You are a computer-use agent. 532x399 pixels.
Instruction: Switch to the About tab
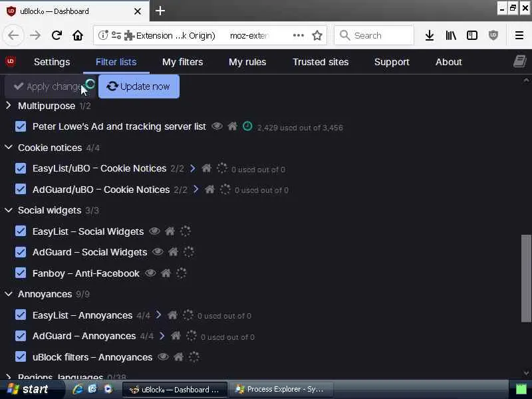click(448, 62)
